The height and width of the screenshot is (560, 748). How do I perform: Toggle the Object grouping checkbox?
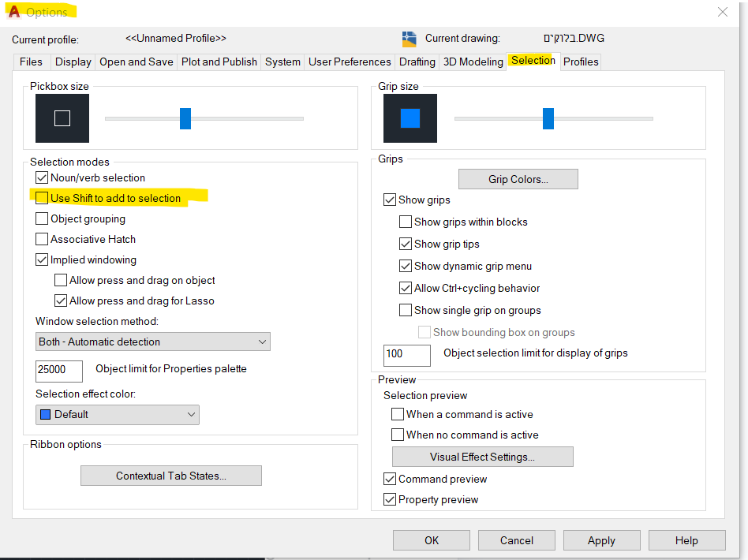click(43, 218)
